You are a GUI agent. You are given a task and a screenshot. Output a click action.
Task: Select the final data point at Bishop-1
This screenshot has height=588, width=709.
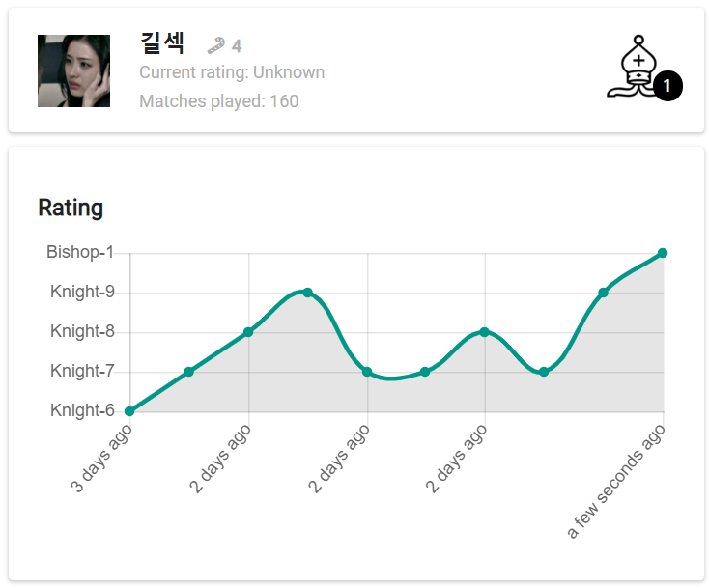[x=663, y=253]
